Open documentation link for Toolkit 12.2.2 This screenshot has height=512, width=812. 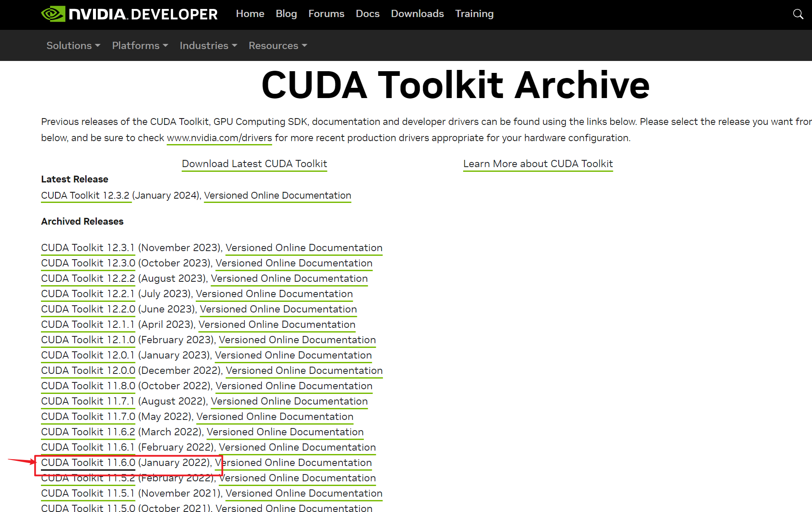tap(289, 279)
